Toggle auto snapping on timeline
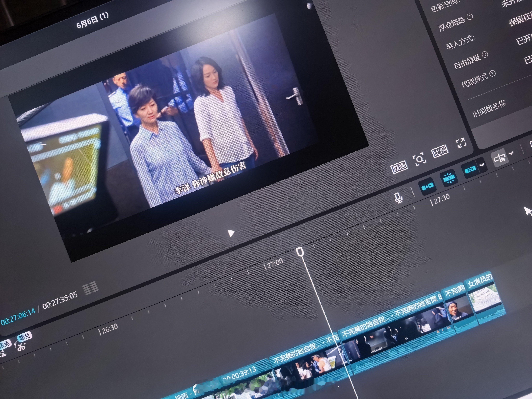Viewport: 532px width, 399px height. point(449,178)
